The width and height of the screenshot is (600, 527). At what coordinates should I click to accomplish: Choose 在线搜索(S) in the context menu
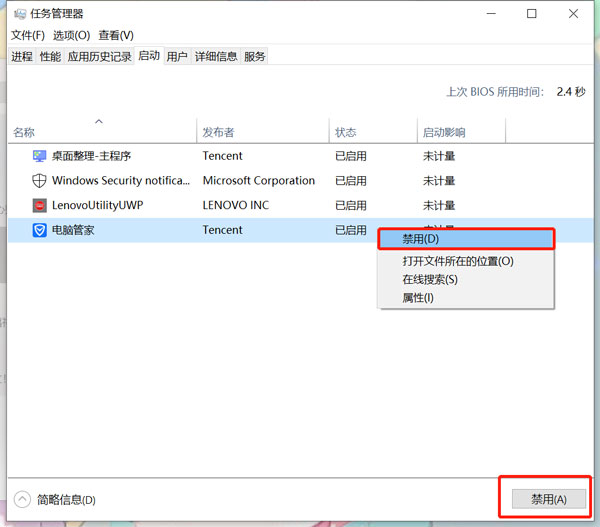point(466,279)
